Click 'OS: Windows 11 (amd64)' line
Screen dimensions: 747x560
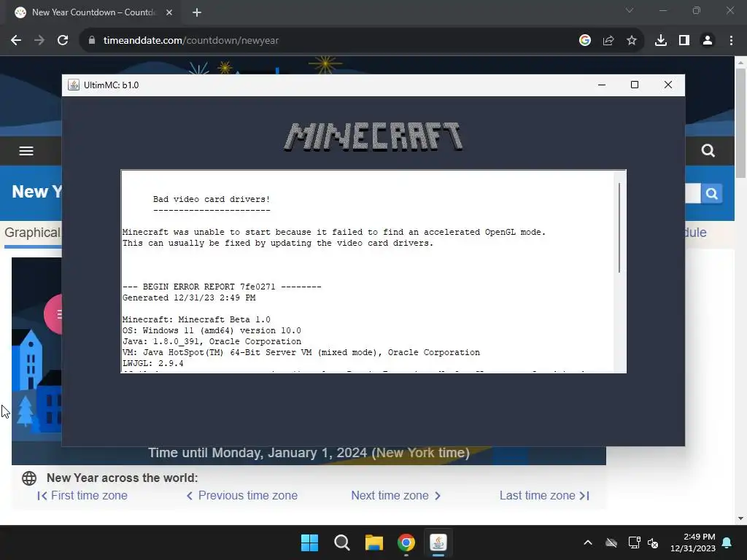pos(212,330)
